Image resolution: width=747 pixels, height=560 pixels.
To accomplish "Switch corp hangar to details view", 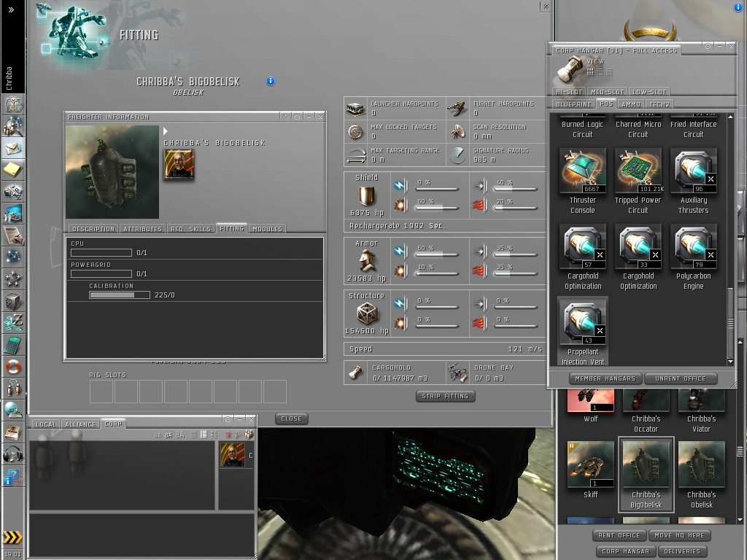I will click(x=600, y=72).
